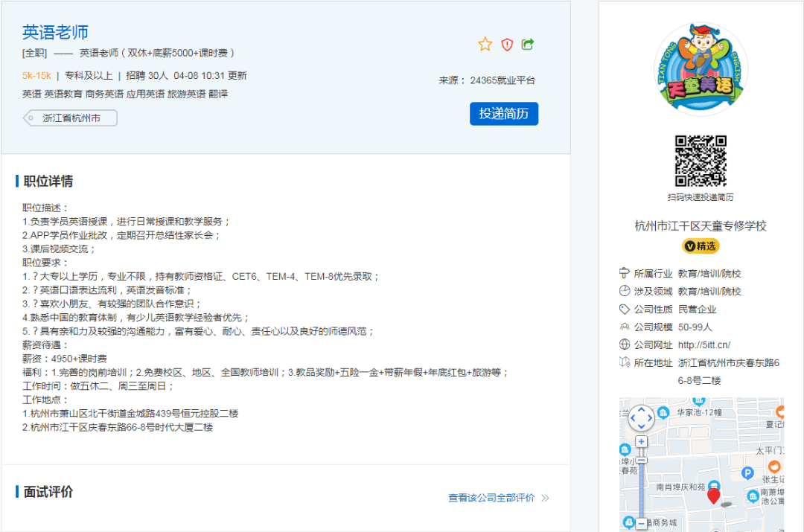Image resolution: width=804 pixels, height=532 pixels.
Task: Click the map pan direction control
Action: (641, 418)
